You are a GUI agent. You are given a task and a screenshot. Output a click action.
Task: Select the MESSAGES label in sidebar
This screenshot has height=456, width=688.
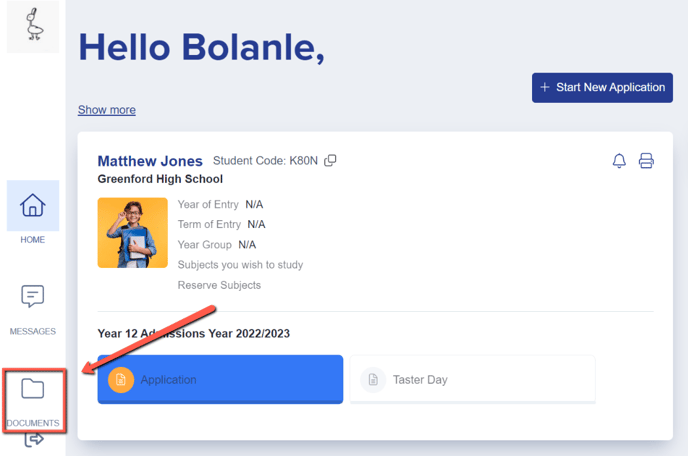(x=33, y=331)
